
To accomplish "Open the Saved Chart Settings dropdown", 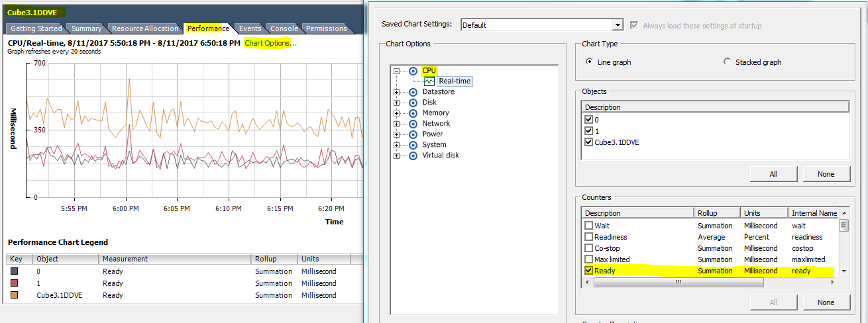I will point(618,25).
